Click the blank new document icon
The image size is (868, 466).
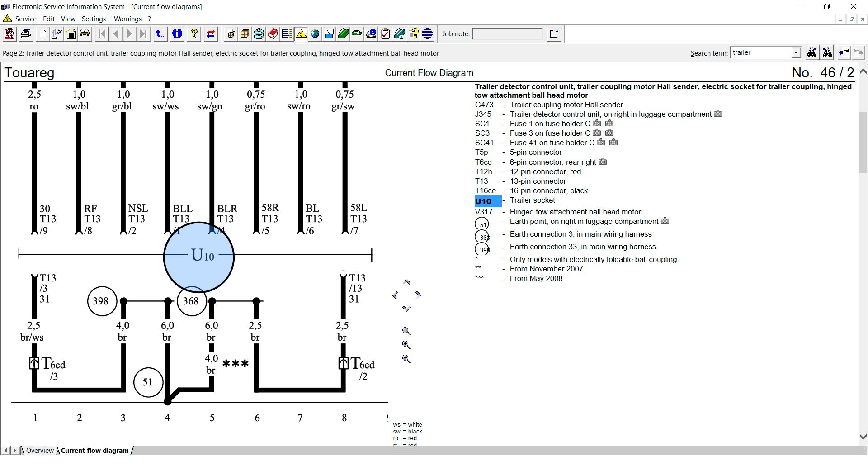43,34
